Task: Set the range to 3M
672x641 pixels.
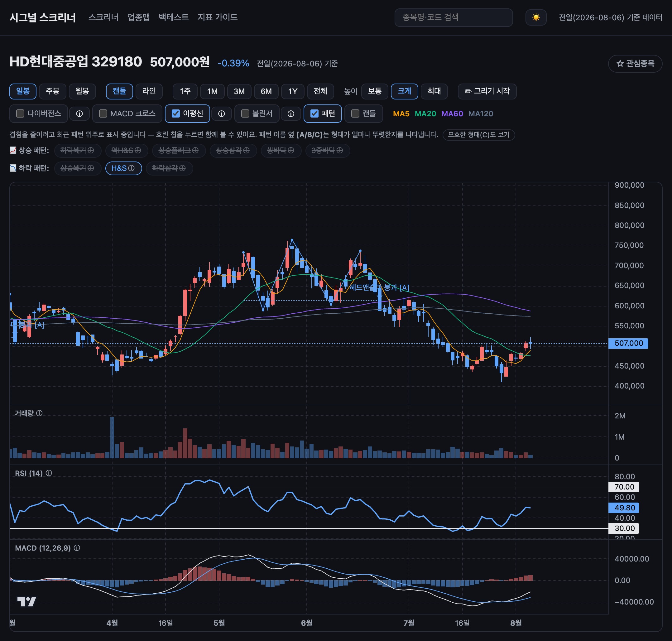Action: (239, 91)
